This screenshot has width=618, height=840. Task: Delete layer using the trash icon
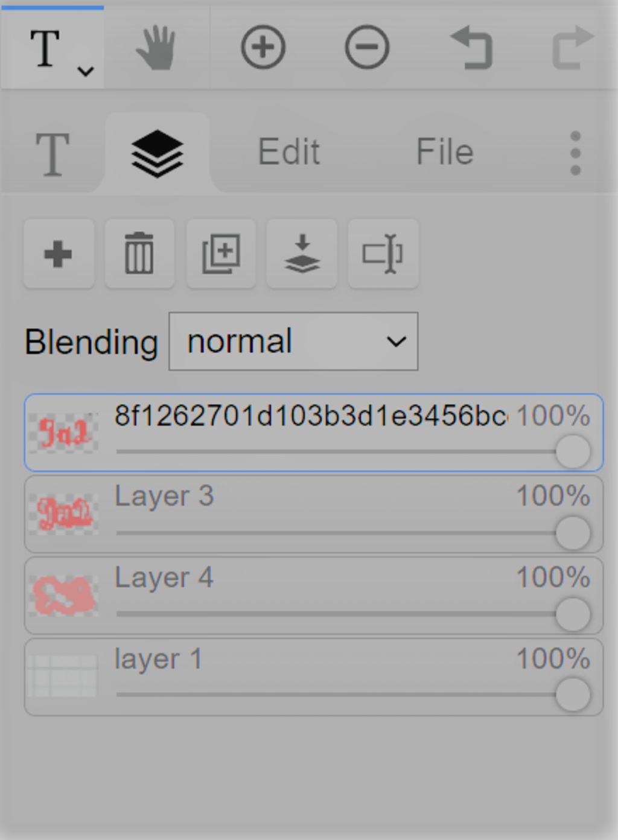coord(139,254)
